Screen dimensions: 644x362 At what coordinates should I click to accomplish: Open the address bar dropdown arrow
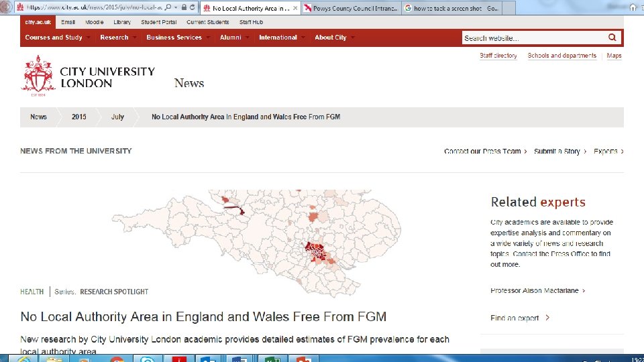click(x=176, y=7)
